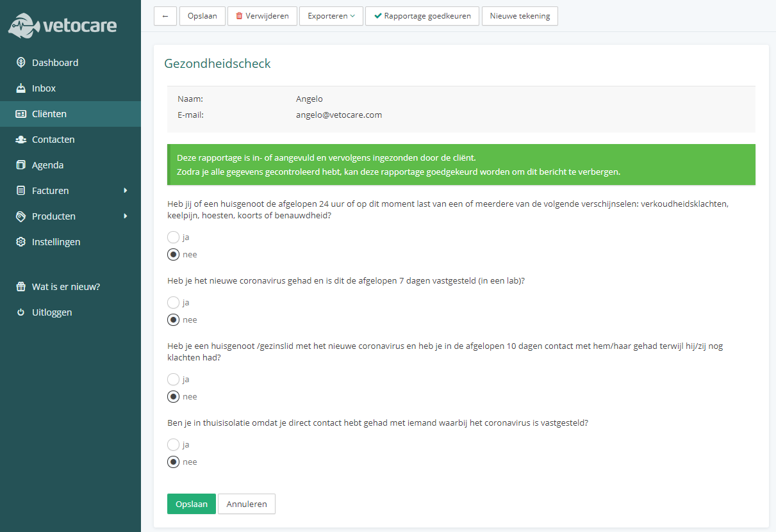Screen dimensions: 776x532
Task: Open Cliënten section
Action: [x=70, y=114]
